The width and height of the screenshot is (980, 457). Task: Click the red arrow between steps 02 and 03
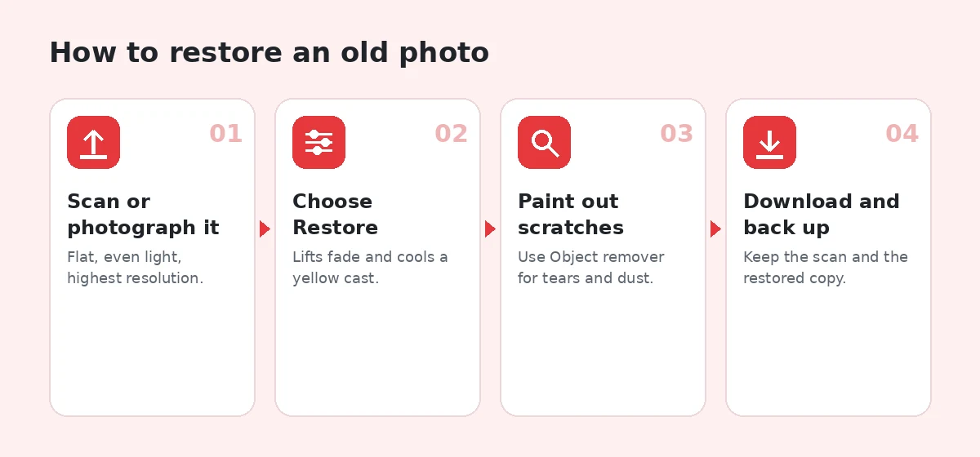[x=490, y=229]
